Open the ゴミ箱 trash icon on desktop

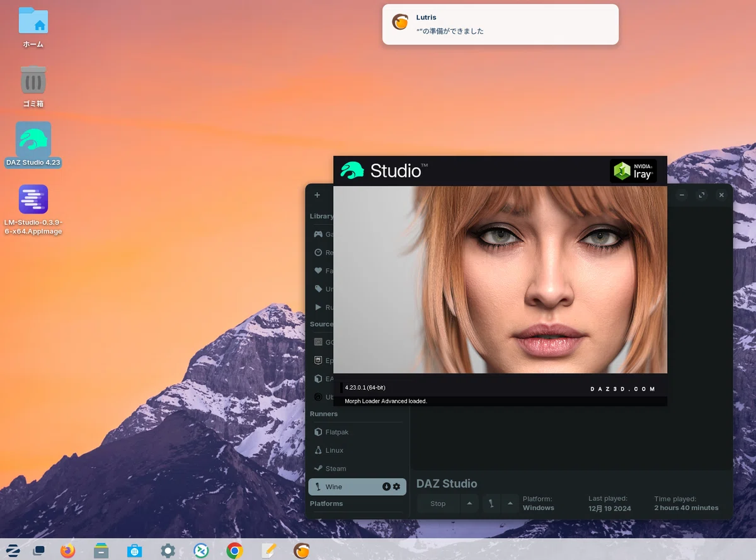click(x=33, y=86)
